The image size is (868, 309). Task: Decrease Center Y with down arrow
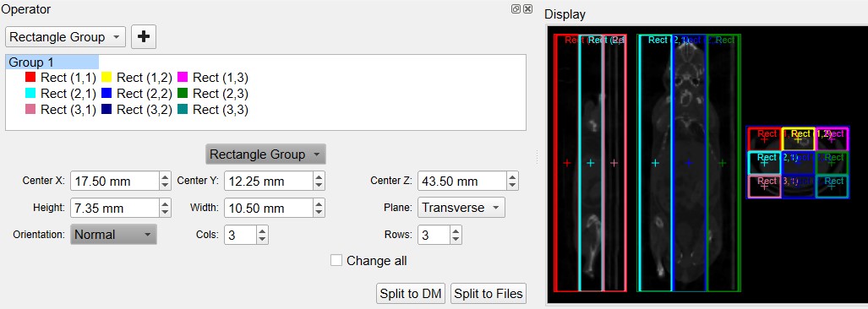[x=319, y=186]
